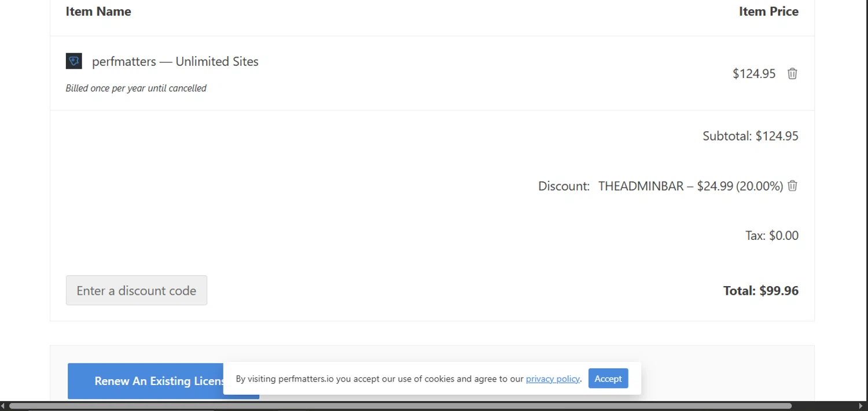This screenshot has height=411, width=868.
Task: Remove perfmatters Unlimited Sites item via trash icon
Action: coord(792,73)
